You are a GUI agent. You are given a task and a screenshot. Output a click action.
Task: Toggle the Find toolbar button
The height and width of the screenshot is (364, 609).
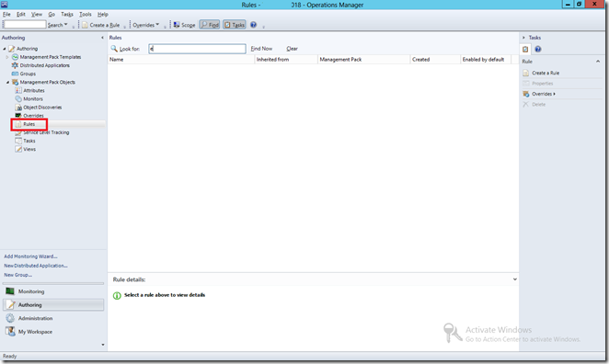210,25
